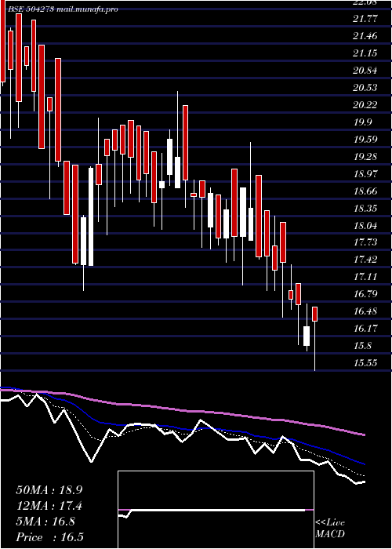The image size is (392, 549).
Task: Select the 15.8 price axis label
Action: point(362,346)
